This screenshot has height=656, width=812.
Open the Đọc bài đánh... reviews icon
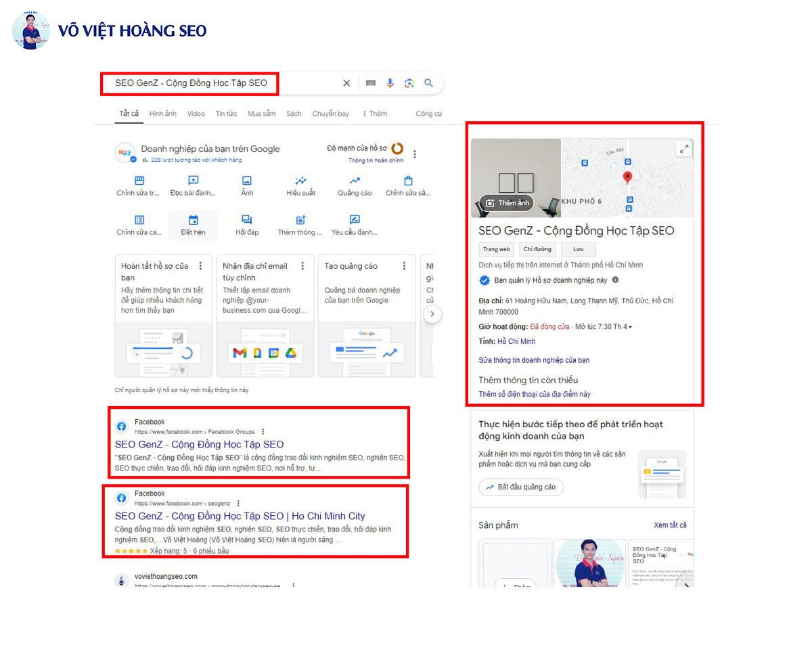(x=194, y=181)
